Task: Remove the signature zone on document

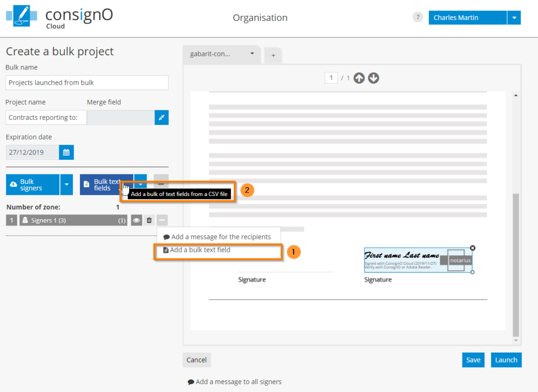Action: 472,248
